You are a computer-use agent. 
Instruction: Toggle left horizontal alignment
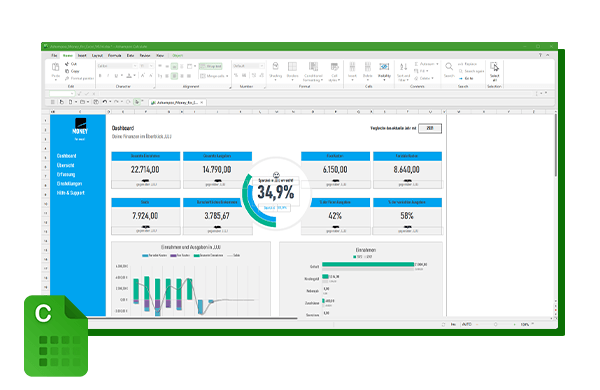pos(167,76)
